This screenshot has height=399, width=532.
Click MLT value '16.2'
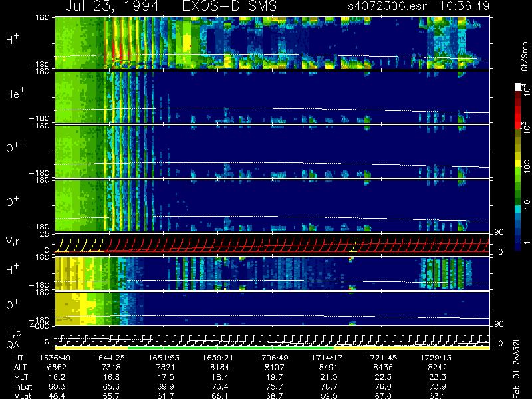coord(57,377)
